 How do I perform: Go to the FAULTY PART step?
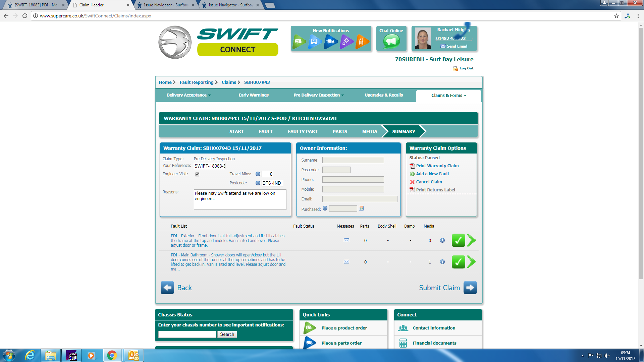point(303,131)
